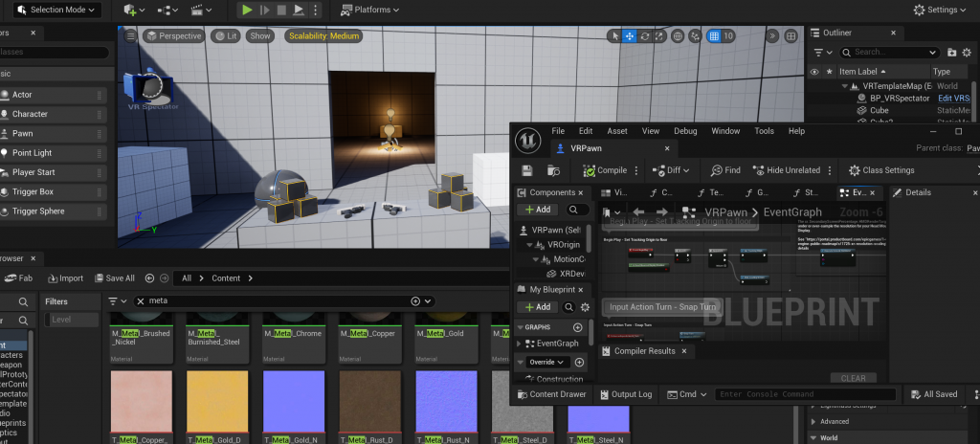The image size is (980, 444).
Task: Select the M_Metal_Gold material thumbnail
Action: (x=446, y=338)
